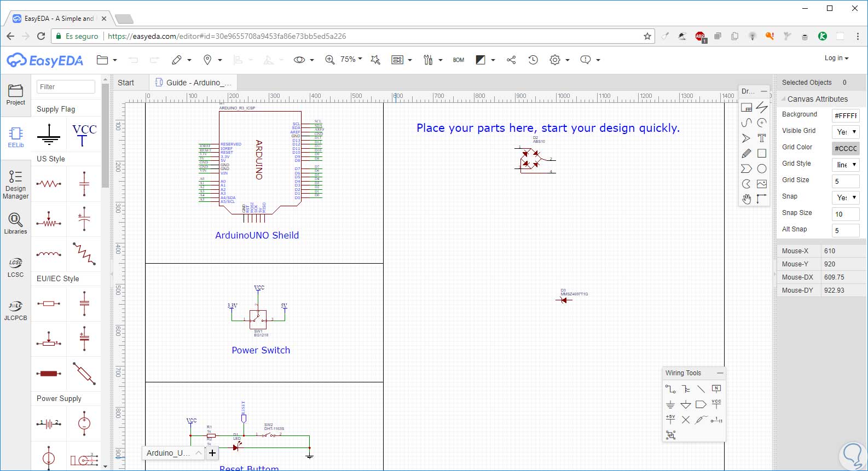Open the Grid Style dropdown

[x=846, y=165]
